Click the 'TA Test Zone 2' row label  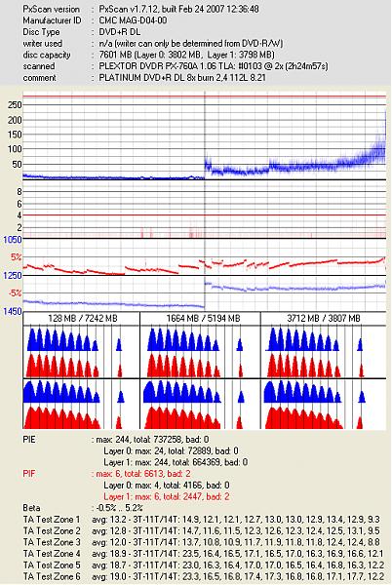click(x=52, y=531)
